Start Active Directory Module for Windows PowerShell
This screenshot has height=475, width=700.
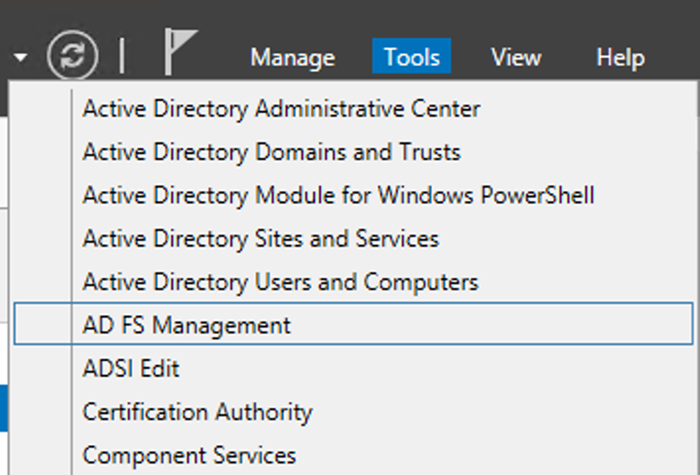(338, 196)
